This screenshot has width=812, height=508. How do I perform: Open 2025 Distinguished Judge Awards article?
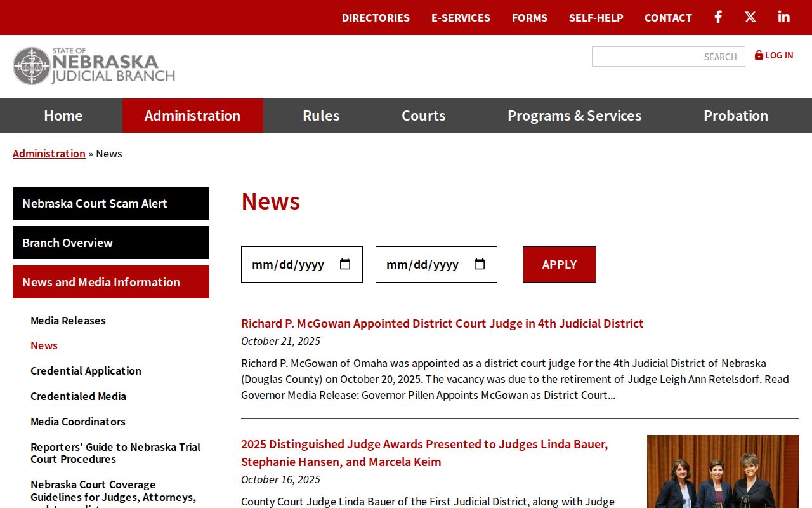pyautogui.click(x=424, y=453)
